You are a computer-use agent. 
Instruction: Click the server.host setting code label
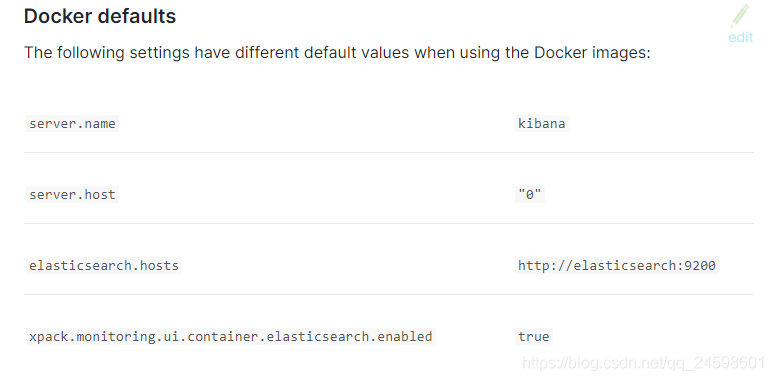[x=72, y=194]
